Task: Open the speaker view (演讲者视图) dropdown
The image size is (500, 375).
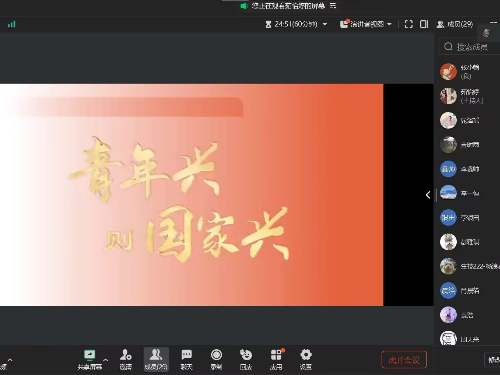Action: [365, 24]
